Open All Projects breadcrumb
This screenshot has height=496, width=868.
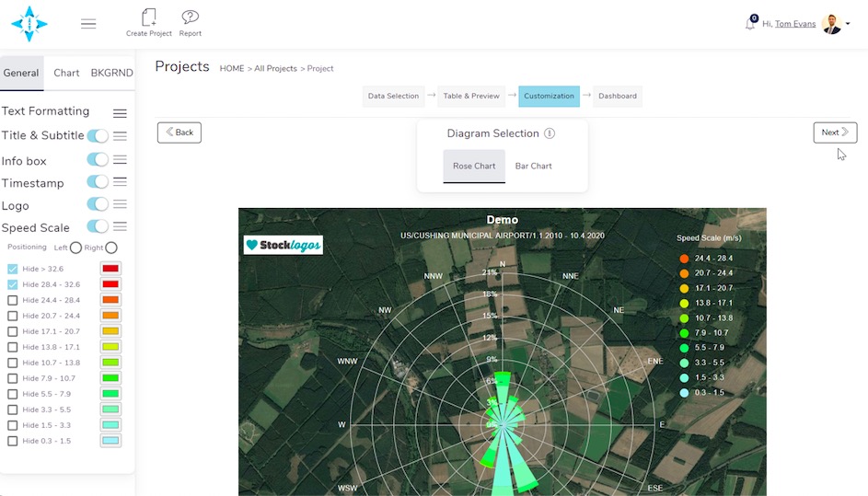(275, 69)
